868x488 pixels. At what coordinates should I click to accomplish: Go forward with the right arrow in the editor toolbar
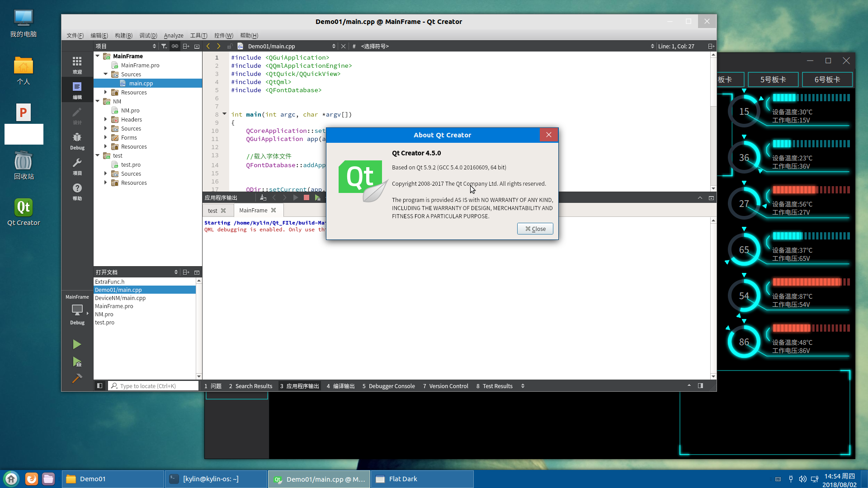click(218, 46)
